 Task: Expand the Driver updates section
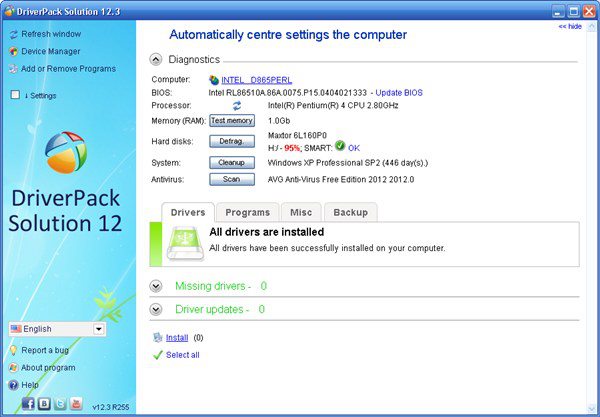pyautogui.click(x=156, y=309)
